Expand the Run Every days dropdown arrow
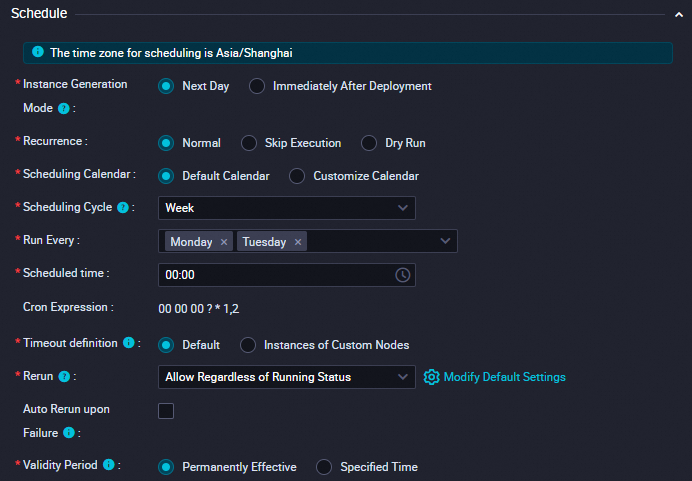This screenshot has height=481, width=692. pos(445,241)
